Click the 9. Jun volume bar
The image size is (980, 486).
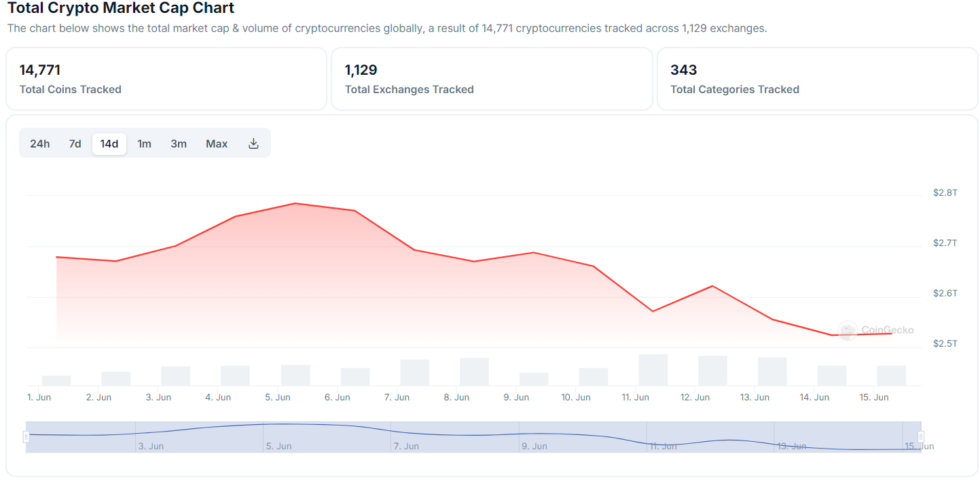click(x=534, y=379)
